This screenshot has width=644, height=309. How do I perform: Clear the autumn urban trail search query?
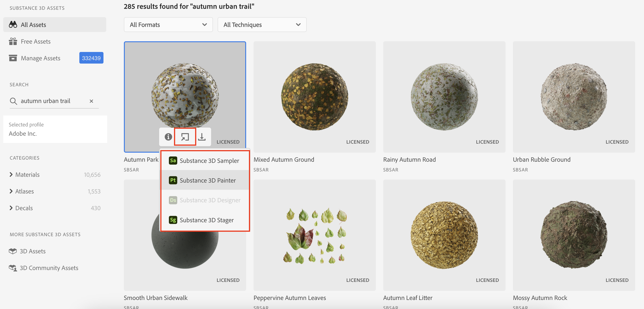91,101
